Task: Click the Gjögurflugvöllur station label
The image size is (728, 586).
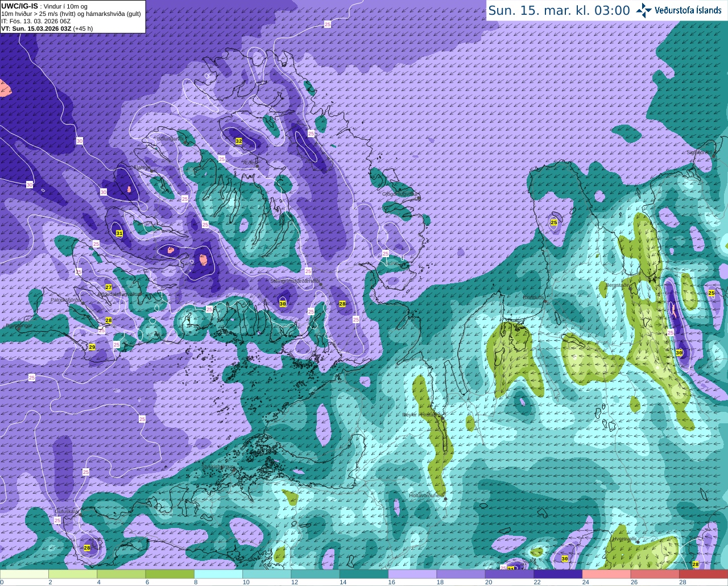Action: [400, 194]
